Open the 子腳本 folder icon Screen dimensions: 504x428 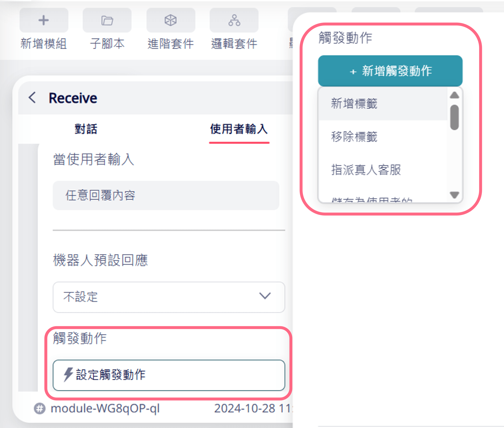click(x=107, y=20)
